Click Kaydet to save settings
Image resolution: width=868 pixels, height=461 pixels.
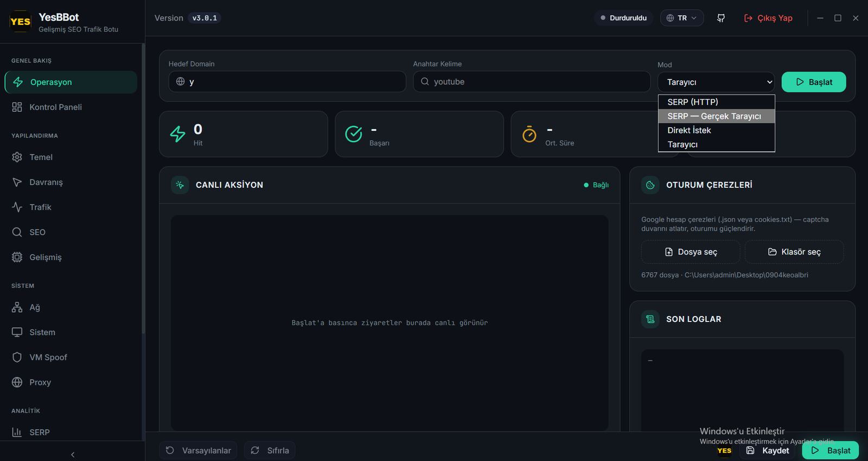[x=768, y=451]
